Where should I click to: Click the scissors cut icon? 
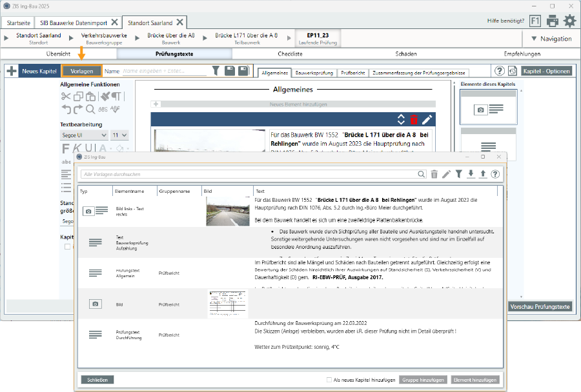(x=66, y=97)
